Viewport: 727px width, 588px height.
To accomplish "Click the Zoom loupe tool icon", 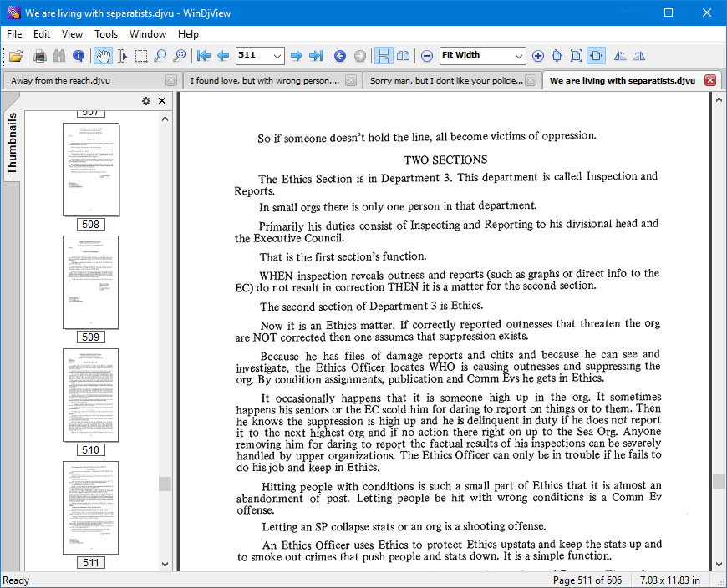I will click(179, 56).
